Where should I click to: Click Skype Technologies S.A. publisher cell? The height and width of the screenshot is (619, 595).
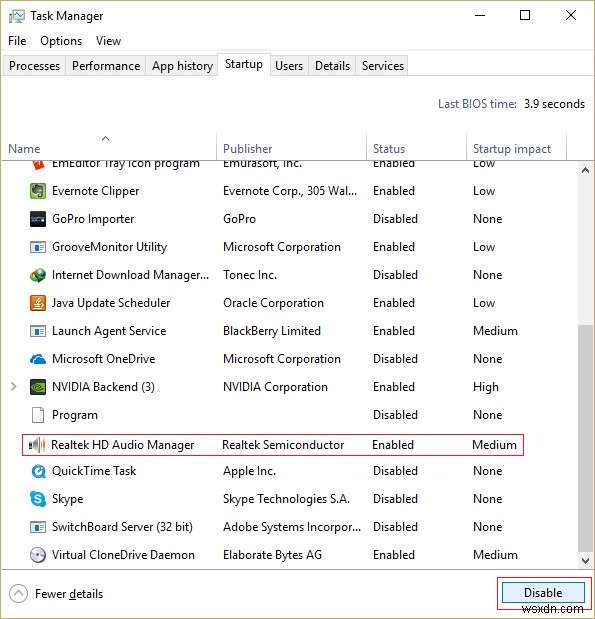(286, 499)
